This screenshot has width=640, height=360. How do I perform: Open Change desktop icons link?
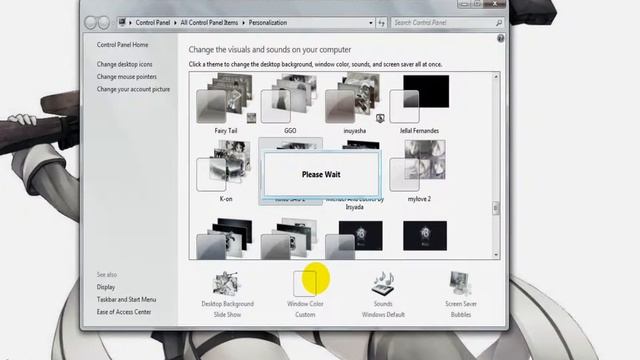click(x=124, y=64)
